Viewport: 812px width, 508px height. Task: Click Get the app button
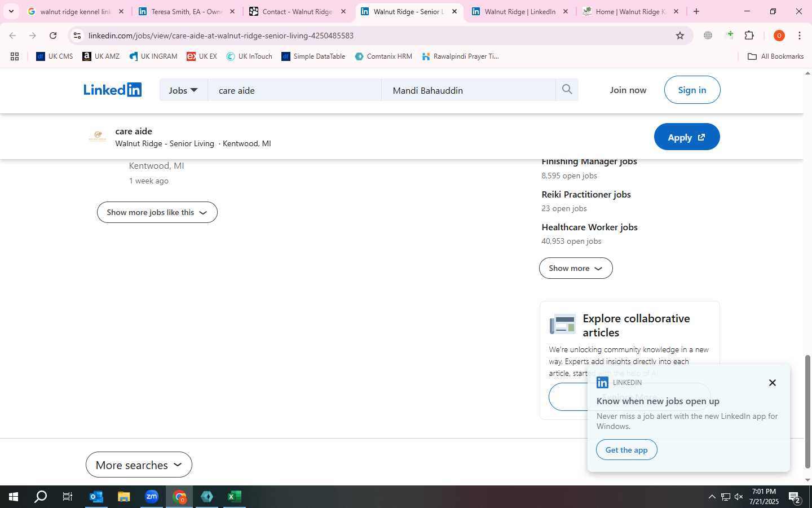point(626,450)
